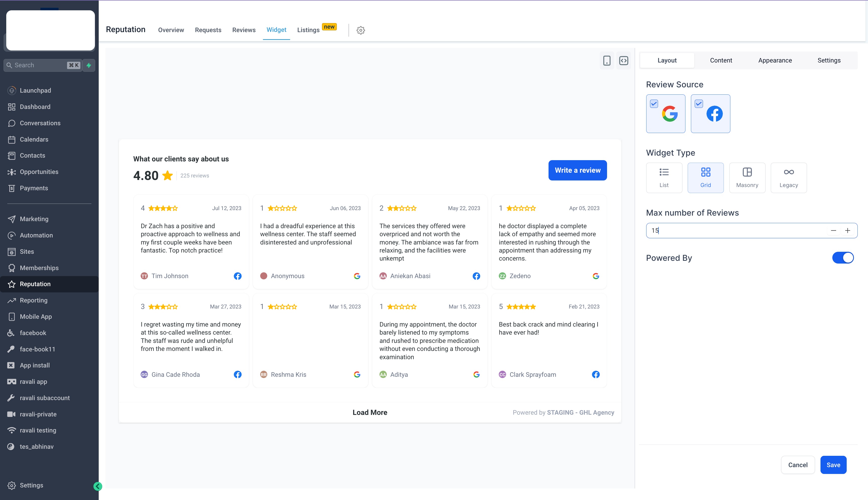Click the Write a review button
Screen dimensions: 868x500
[x=577, y=170]
